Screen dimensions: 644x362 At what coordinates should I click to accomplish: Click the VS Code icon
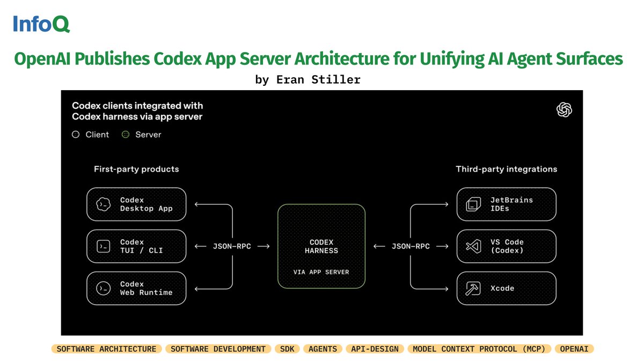473,246
